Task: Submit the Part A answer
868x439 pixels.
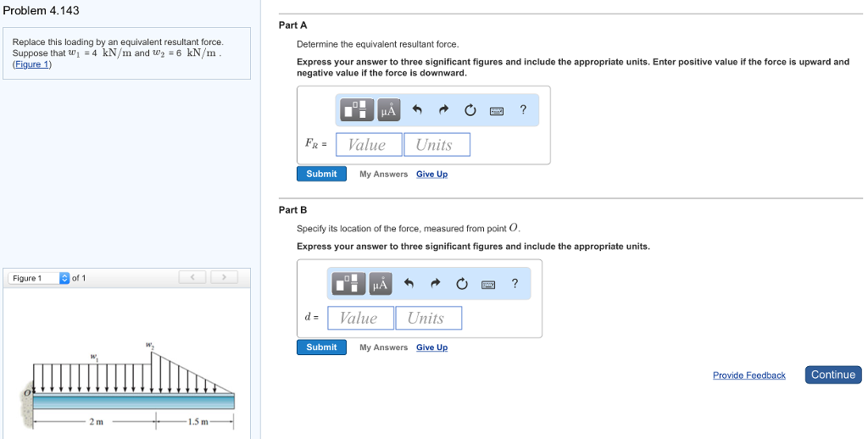Action: (321, 174)
